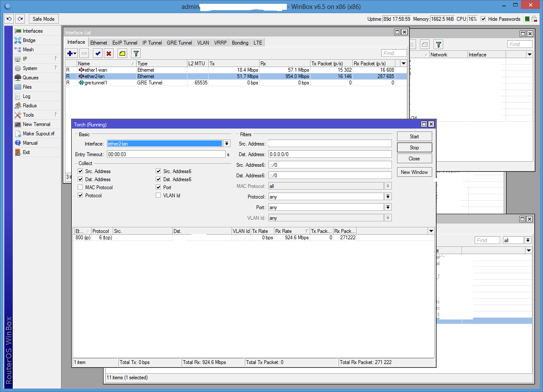Open the Queues sidebar entry
543x392 pixels.
[x=31, y=78]
